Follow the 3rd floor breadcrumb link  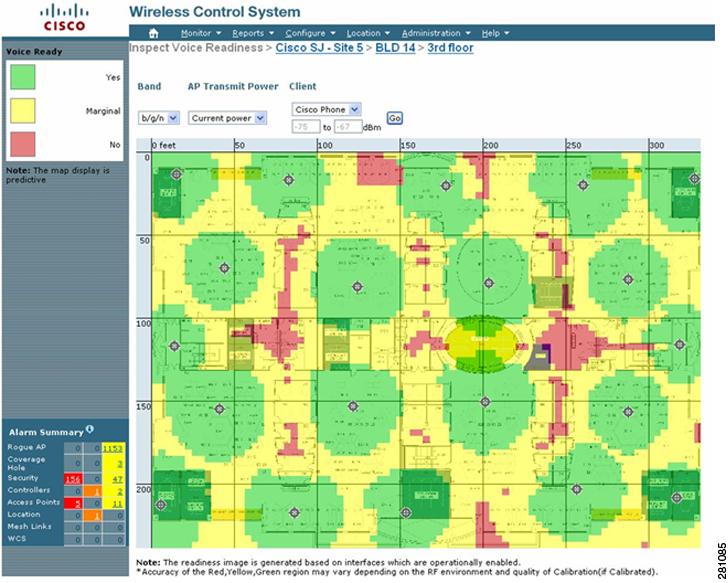click(450, 48)
